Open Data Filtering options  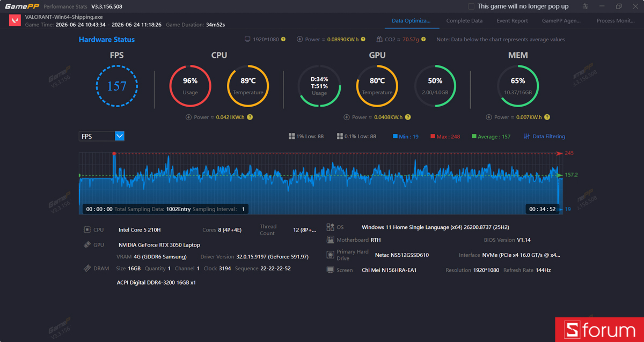coord(544,136)
